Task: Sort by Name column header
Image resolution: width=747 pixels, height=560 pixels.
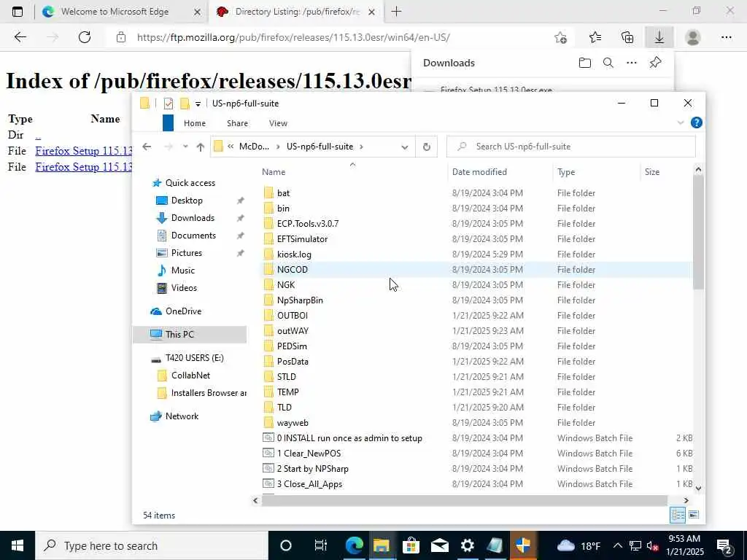Action: click(273, 172)
